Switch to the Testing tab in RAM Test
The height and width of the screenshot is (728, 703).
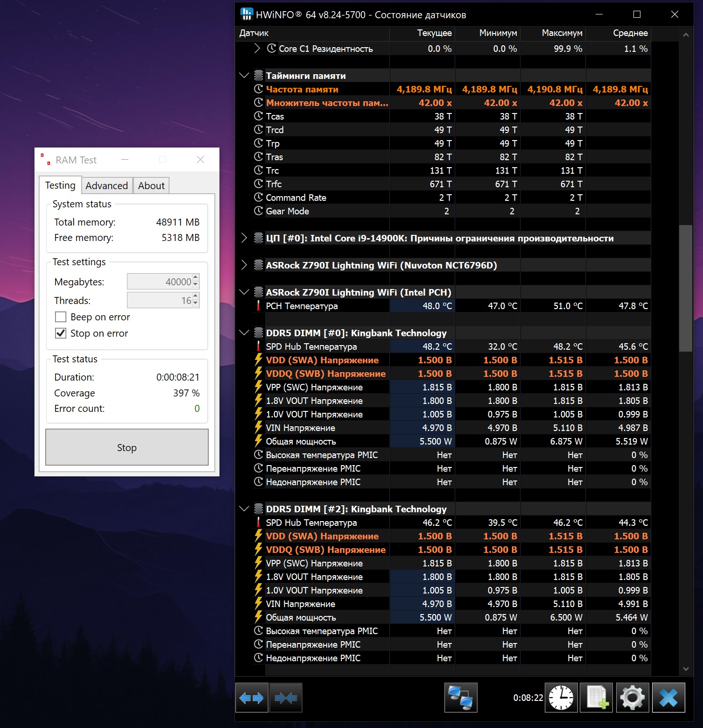point(60,185)
